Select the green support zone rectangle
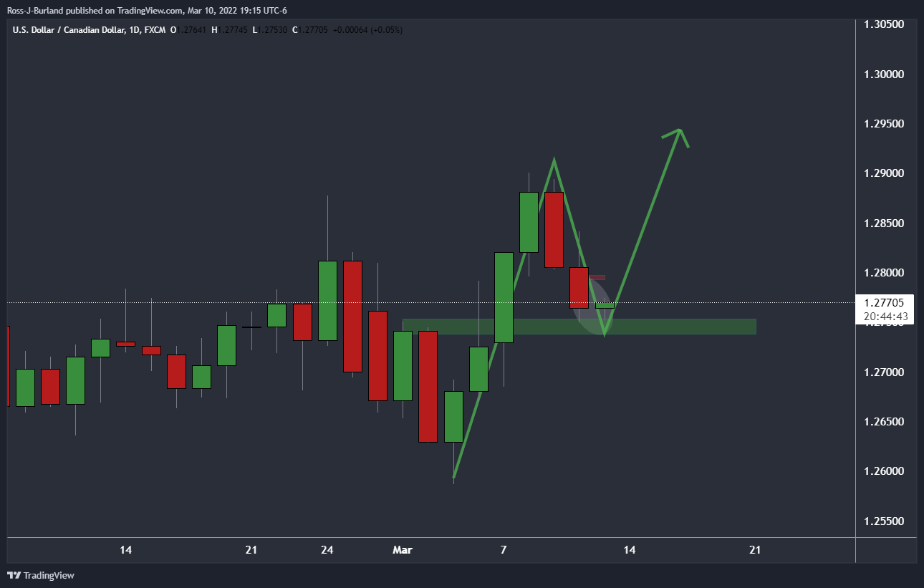This screenshot has height=588, width=924. coord(579,327)
